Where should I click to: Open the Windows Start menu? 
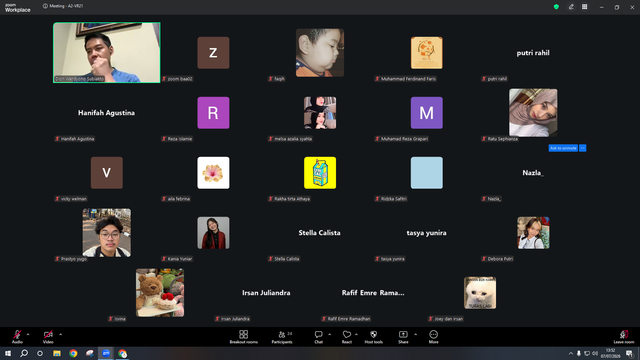tap(8, 353)
